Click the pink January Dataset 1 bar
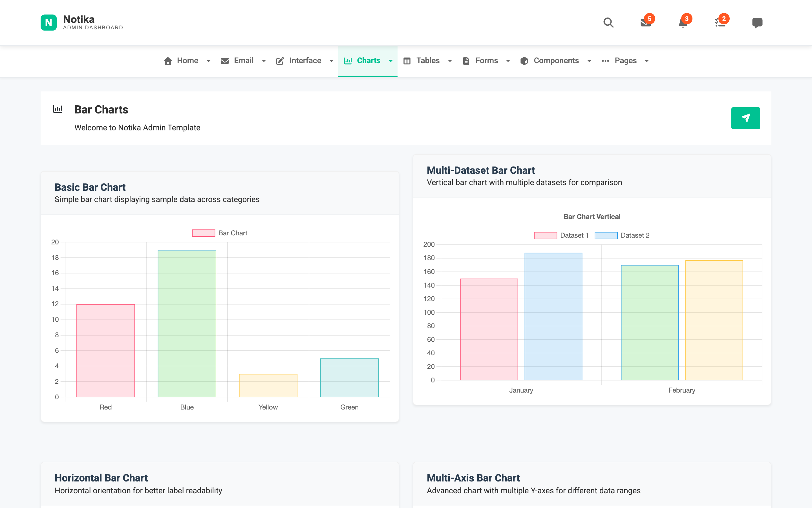The height and width of the screenshot is (508, 812). (x=489, y=329)
